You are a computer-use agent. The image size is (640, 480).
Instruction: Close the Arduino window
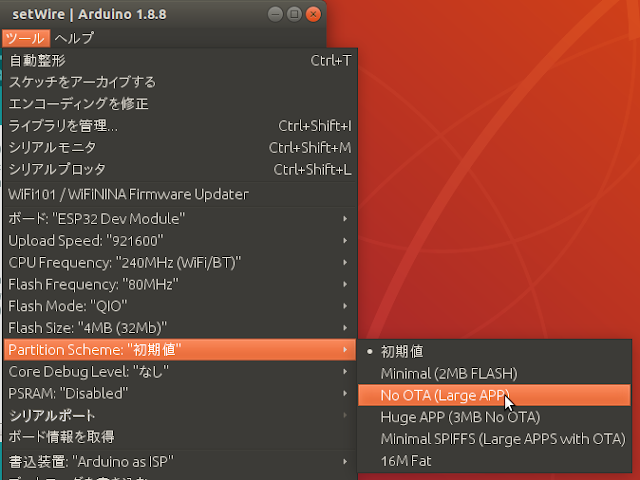point(313,14)
